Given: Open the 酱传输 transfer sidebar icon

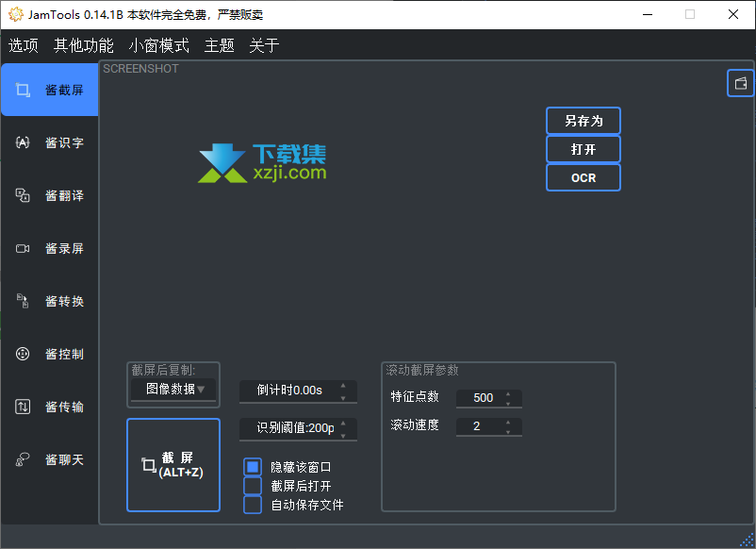Looking at the screenshot, I should (x=23, y=407).
